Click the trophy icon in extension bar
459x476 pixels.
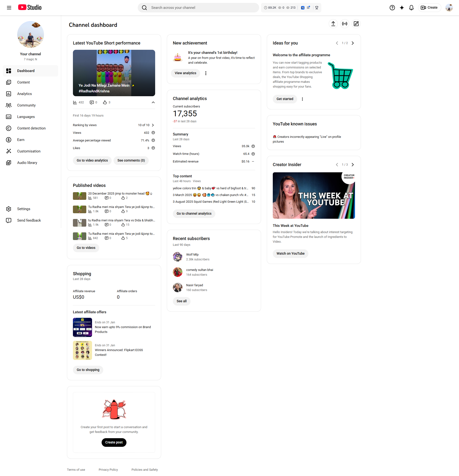click(x=317, y=8)
